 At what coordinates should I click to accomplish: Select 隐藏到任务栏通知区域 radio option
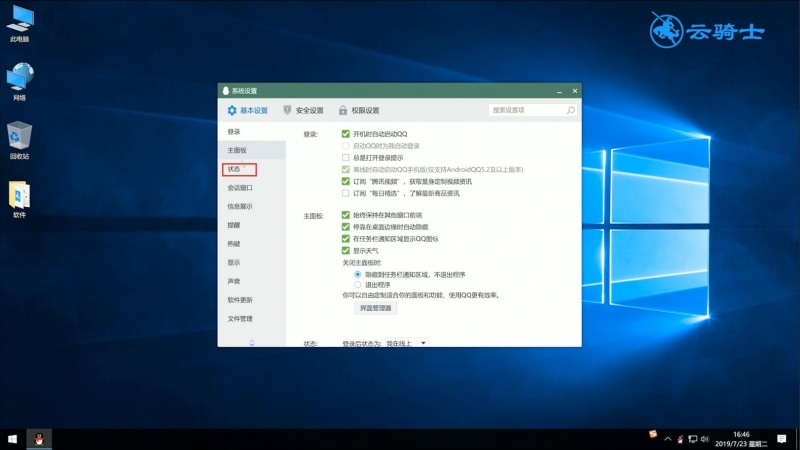tap(358, 274)
